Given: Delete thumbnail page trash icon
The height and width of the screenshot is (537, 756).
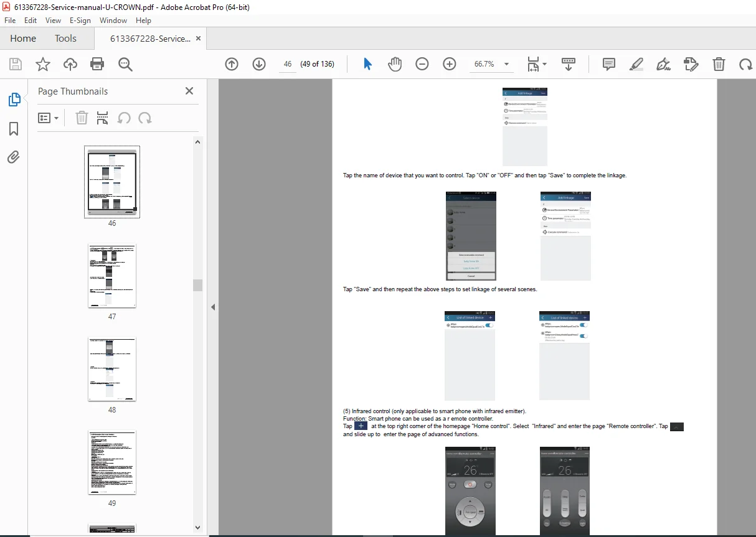Looking at the screenshot, I should (82, 118).
